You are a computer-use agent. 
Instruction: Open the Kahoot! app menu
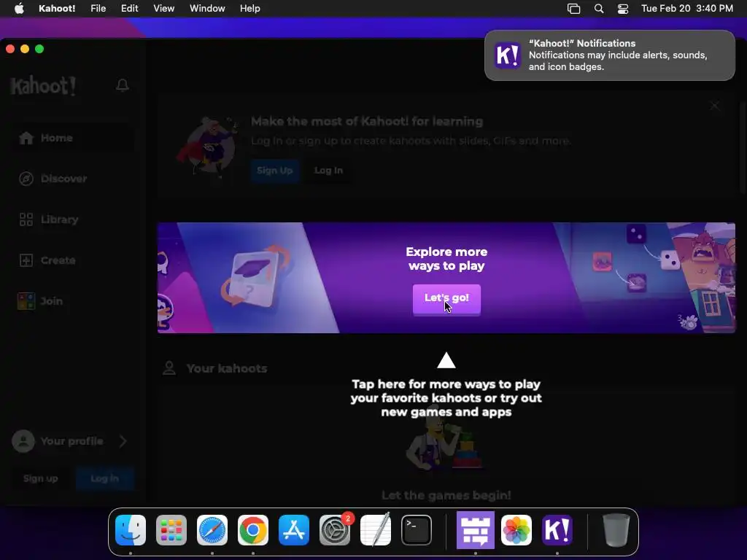click(57, 9)
